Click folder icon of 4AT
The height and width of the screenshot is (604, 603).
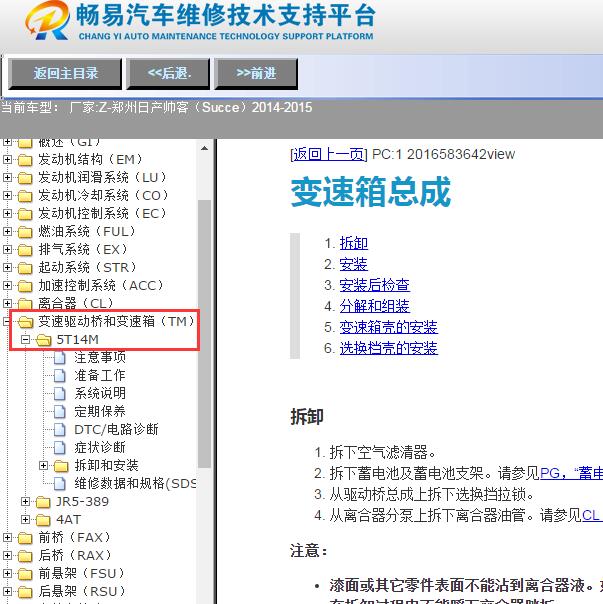[43, 520]
